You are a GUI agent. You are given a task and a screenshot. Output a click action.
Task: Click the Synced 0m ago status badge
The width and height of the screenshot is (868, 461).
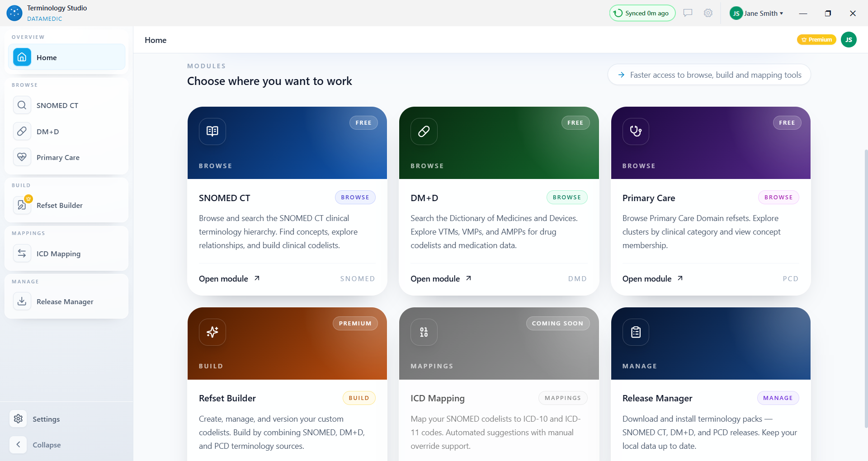(x=642, y=13)
